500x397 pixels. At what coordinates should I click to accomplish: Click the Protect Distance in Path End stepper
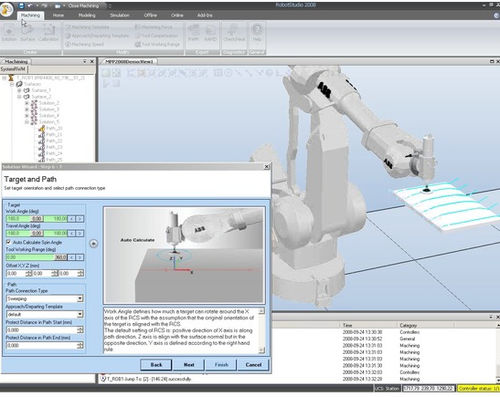coord(80,345)
